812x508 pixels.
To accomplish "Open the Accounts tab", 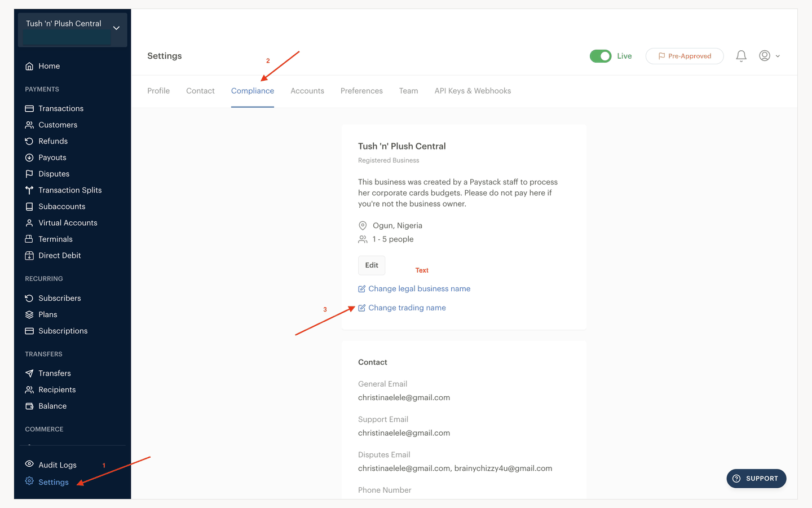I will 307,91.
